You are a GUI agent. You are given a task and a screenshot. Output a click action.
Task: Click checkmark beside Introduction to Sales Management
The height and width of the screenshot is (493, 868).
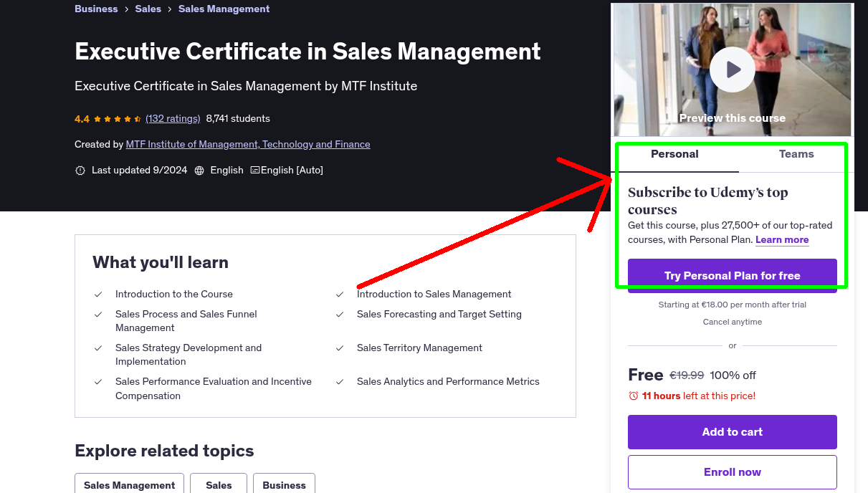click(x=340, y=295)
